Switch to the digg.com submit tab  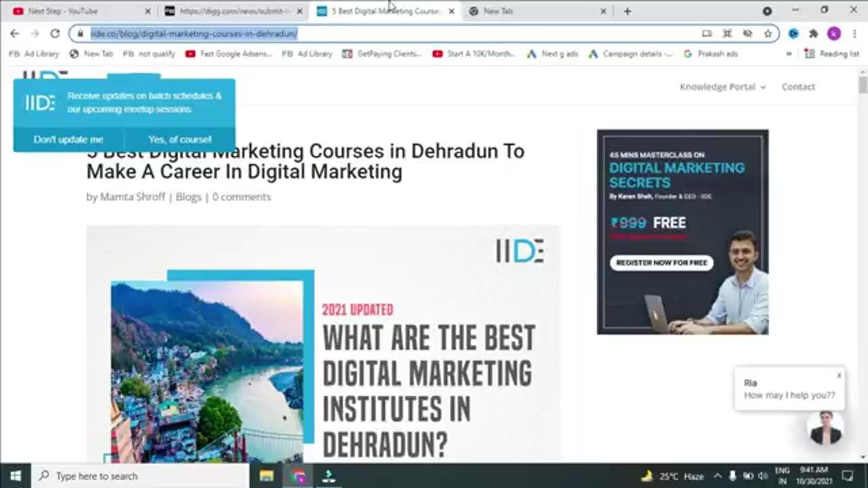[x=234, y=11]
